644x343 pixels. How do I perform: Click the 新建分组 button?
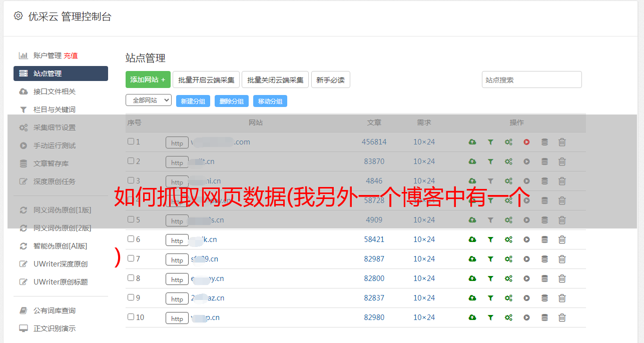click(x=193, y=101)
